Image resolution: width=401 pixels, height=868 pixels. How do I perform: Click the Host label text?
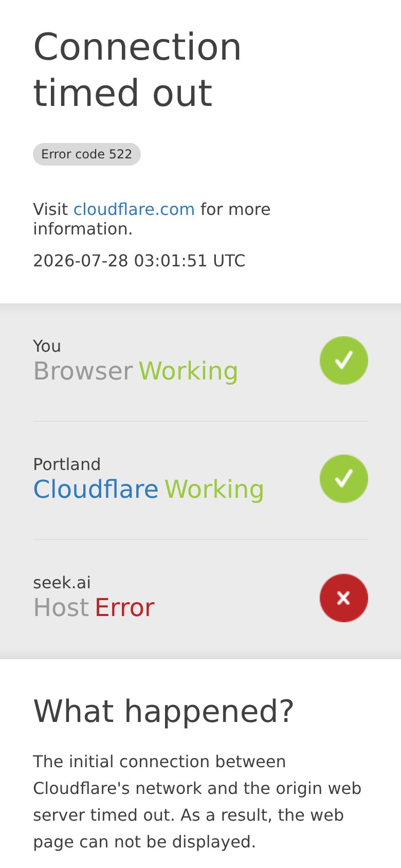pos(61,607)
